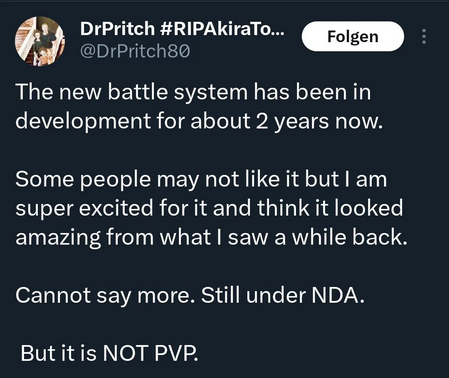
Task: Click the line "development for about 2 years now."
Action: click(x=199, y=121)
